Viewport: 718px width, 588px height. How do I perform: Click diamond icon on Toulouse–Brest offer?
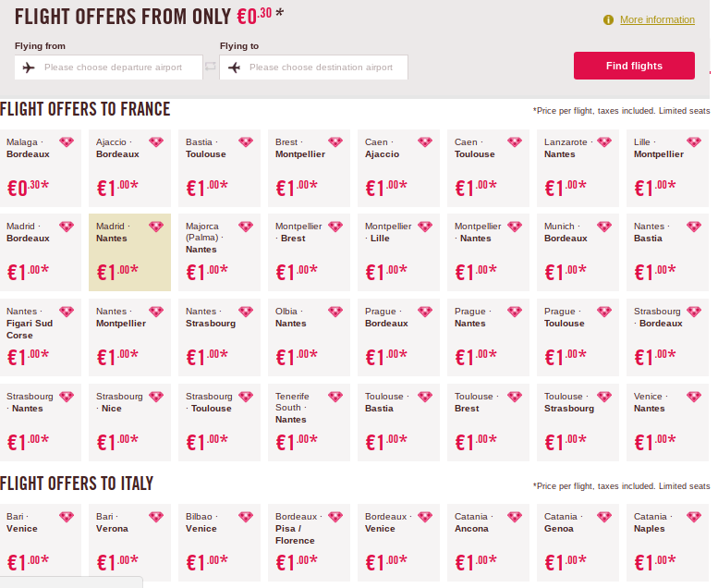(515, 397)
